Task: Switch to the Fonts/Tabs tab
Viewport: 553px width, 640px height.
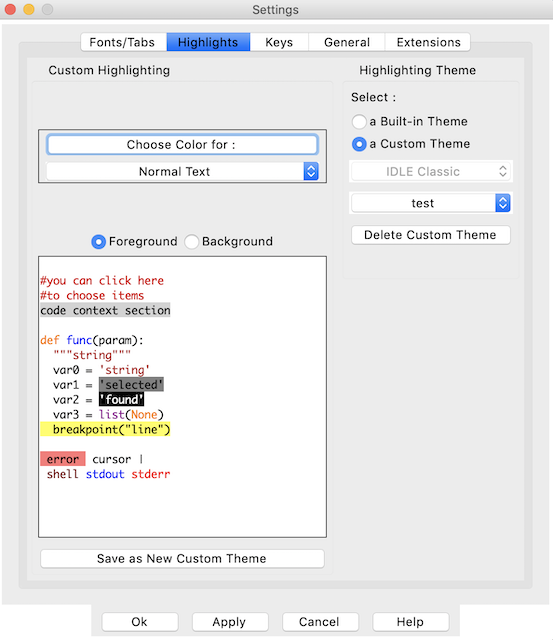Action: pos(124,42)
